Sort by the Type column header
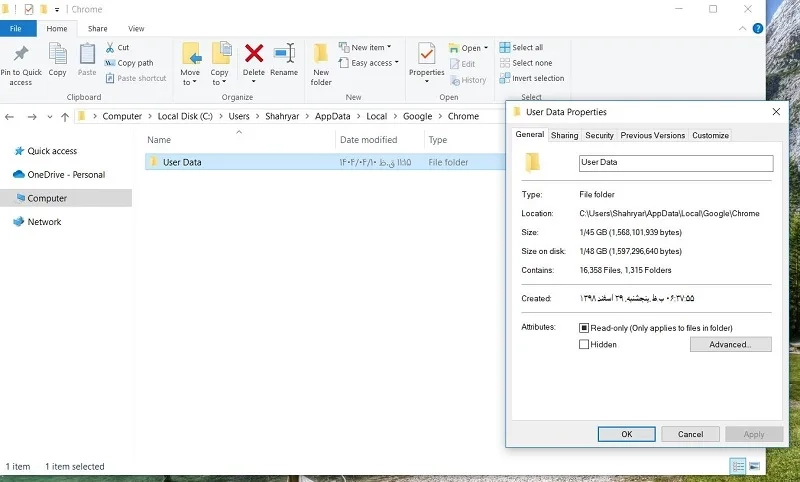Screen dimensions: 800x482 [437, 140]
